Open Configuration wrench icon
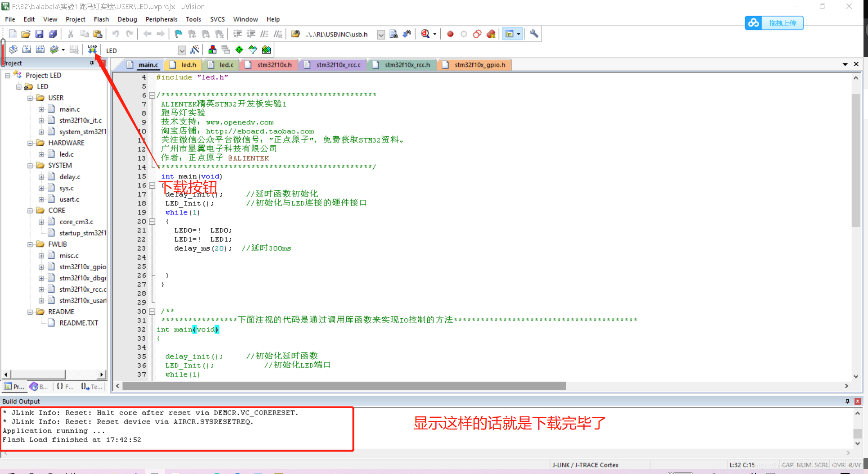The width and height of the screenshot is (868, 474). [x=534, y=34]
